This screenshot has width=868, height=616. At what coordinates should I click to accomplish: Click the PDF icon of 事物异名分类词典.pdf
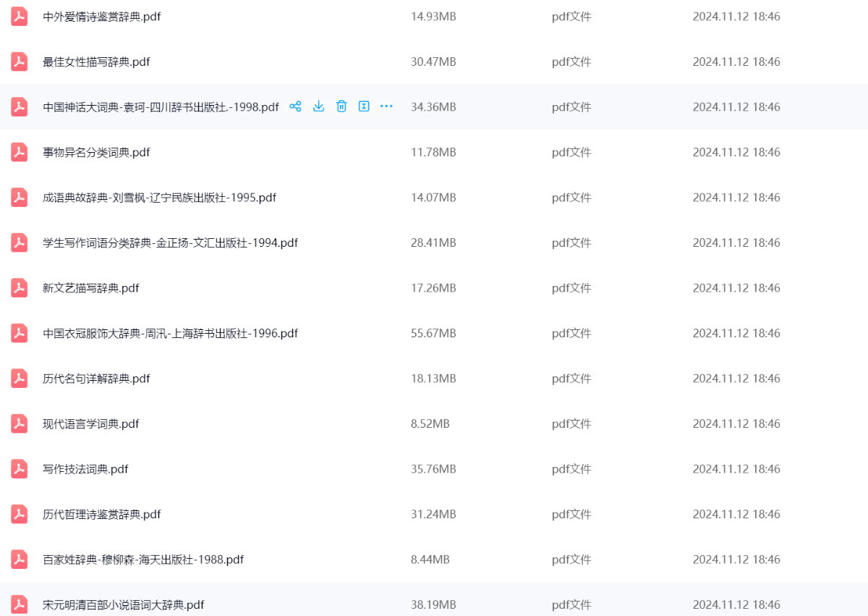(19, 152)
